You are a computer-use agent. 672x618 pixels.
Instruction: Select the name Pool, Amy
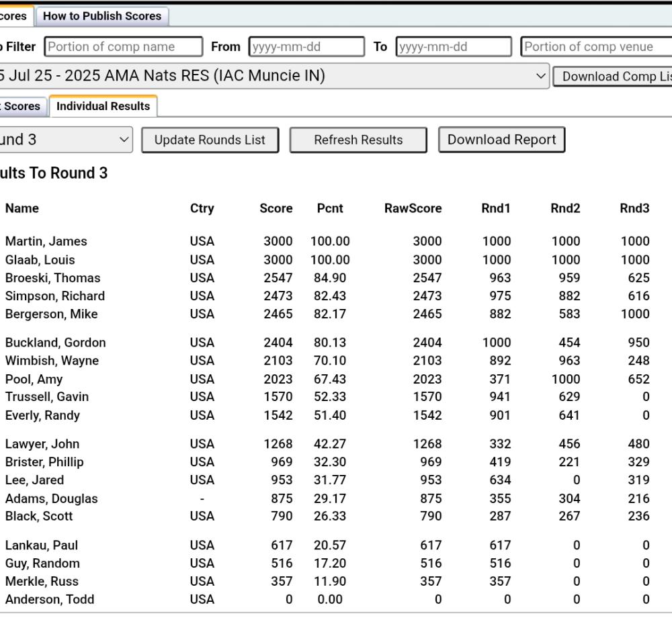point(34,379)
